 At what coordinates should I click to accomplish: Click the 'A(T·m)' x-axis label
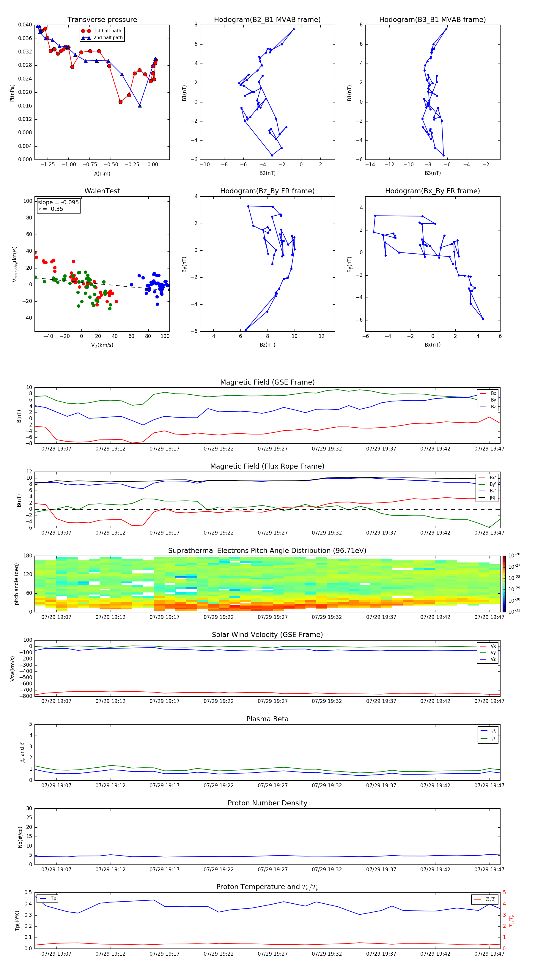tap(102, 174)
